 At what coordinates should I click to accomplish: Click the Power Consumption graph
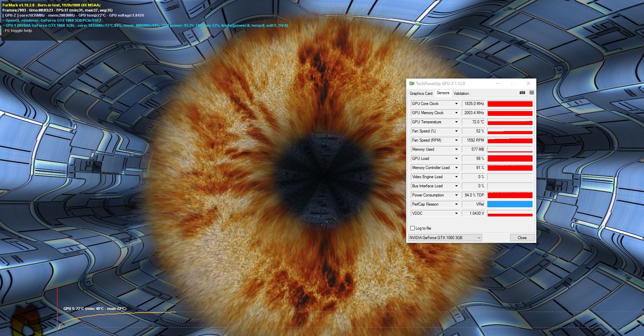click(510, 195)
